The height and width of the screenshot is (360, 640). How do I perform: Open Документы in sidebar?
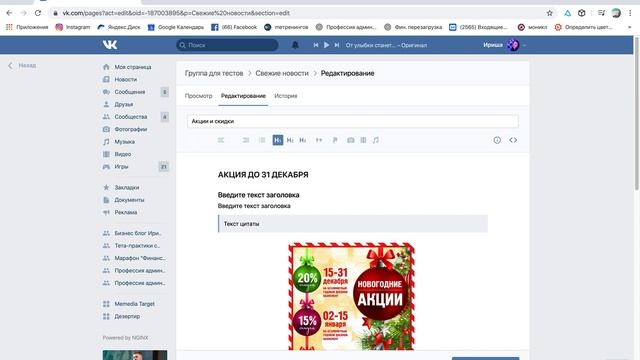[129, 200]
